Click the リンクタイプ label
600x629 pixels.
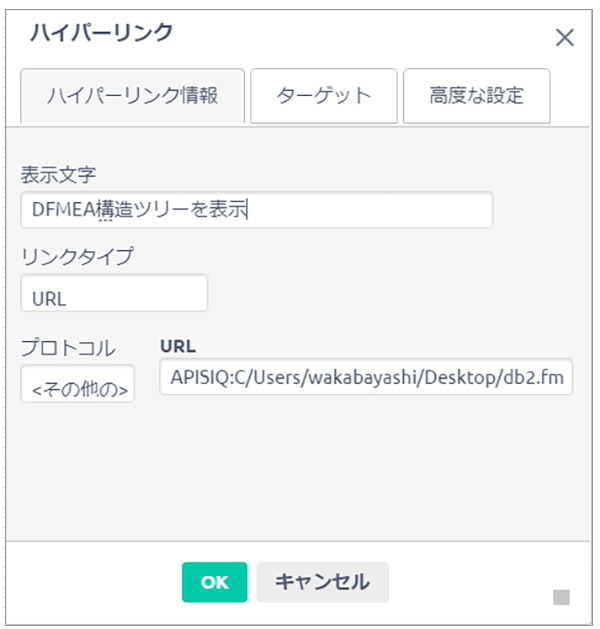(77, 256)
